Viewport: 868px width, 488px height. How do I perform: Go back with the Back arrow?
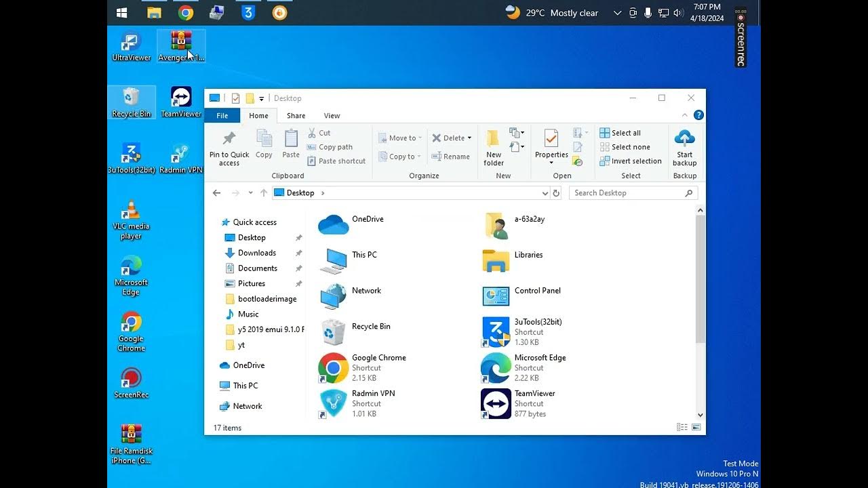coord(216,193)
